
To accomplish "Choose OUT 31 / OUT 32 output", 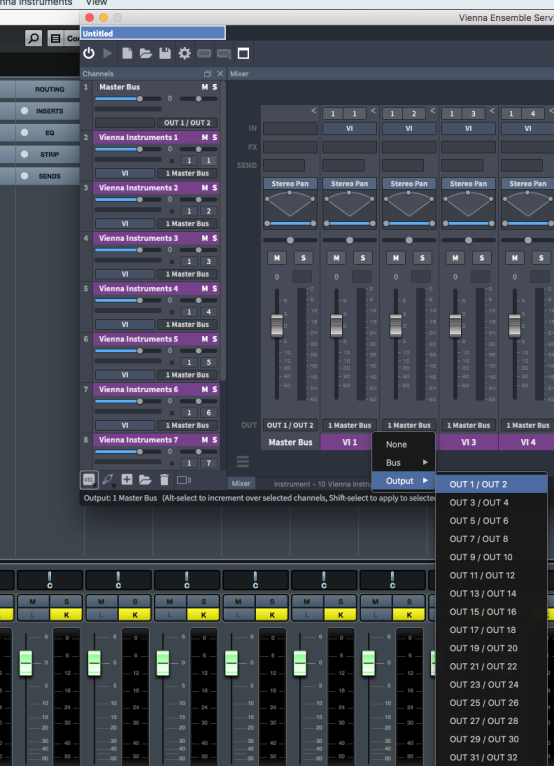I will [491, 758].
